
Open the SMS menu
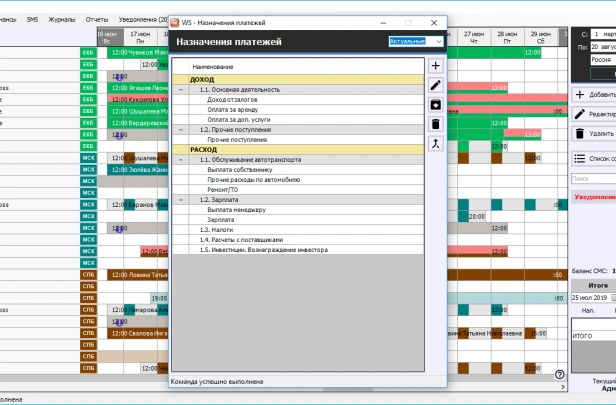pos(32,19)
